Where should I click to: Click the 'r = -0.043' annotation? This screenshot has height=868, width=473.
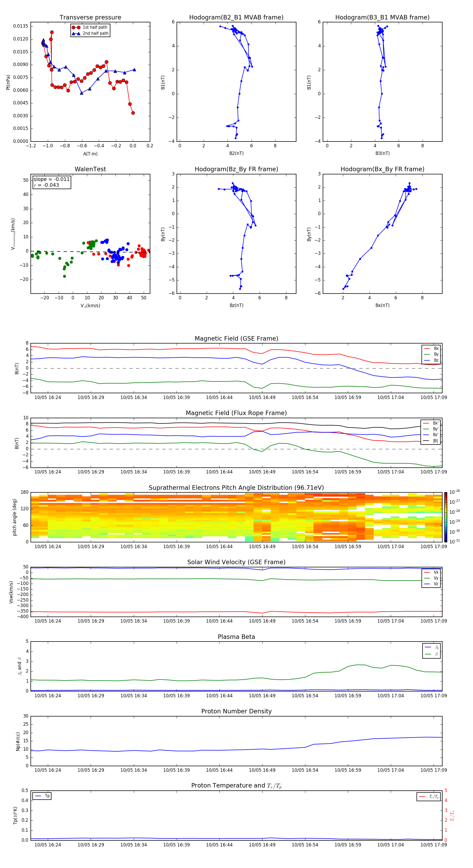47,185
